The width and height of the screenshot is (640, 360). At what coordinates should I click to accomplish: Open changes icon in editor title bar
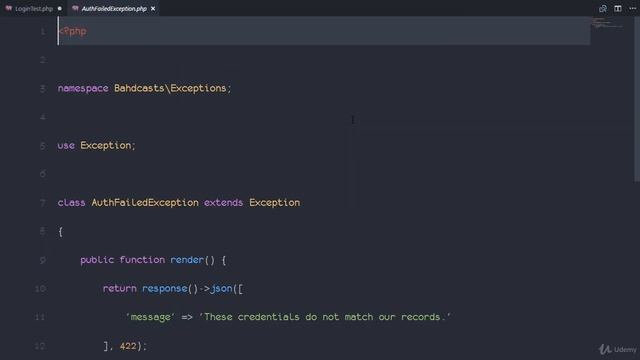603,9
